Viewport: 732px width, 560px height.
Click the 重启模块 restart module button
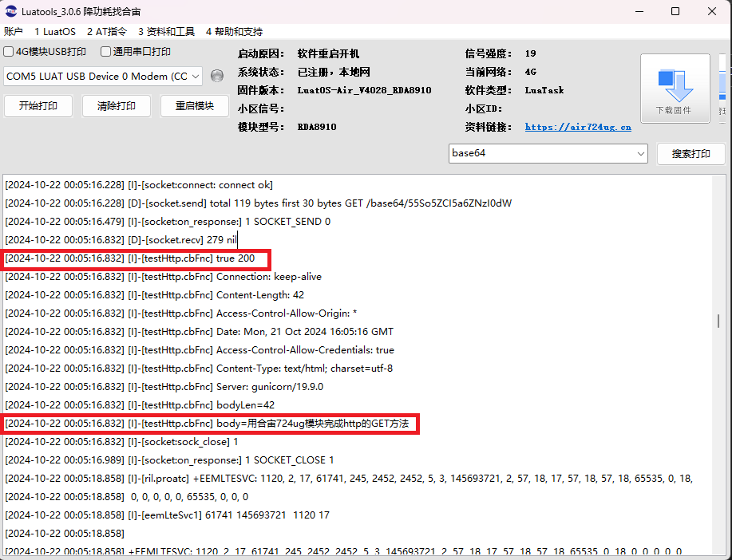click(195, 106)
